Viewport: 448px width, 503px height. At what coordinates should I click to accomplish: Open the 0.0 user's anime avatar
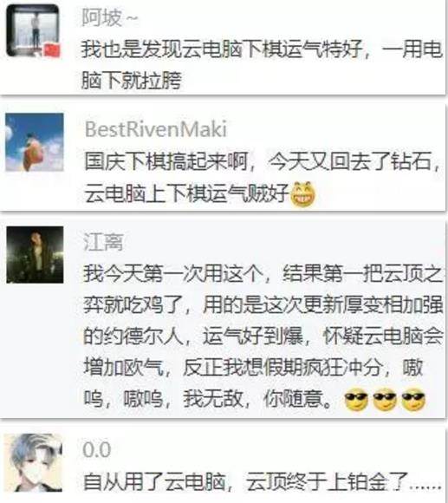tap(34, 462)
